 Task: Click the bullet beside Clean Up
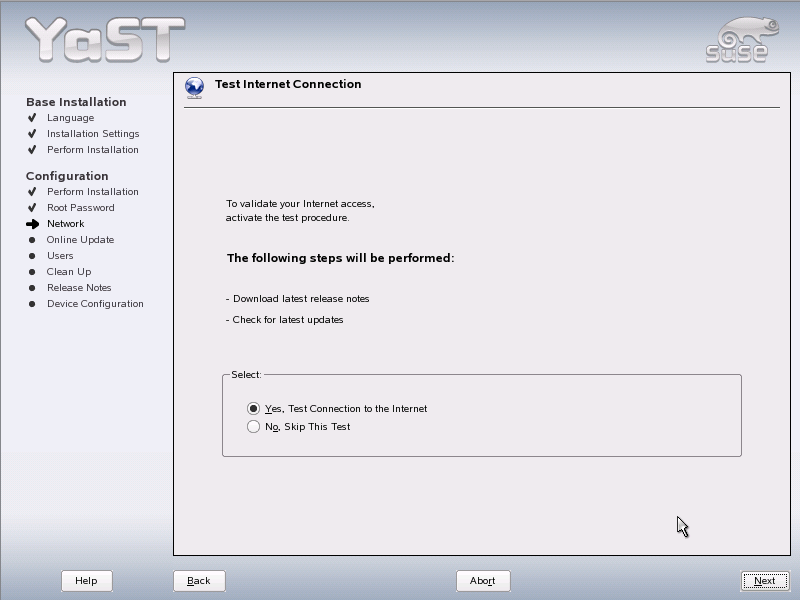[x=32, y=272]
